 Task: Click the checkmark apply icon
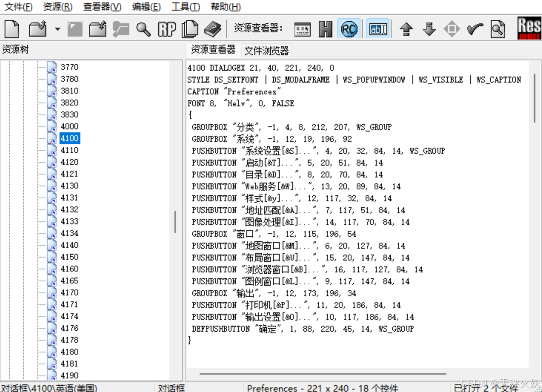474,29
